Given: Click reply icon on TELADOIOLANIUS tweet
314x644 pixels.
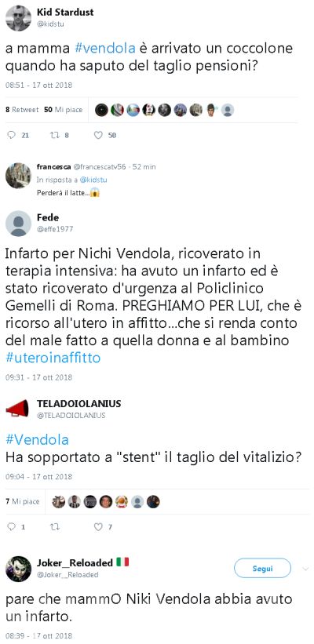Looking at the screenshot, I should click(x=12, y=526).
